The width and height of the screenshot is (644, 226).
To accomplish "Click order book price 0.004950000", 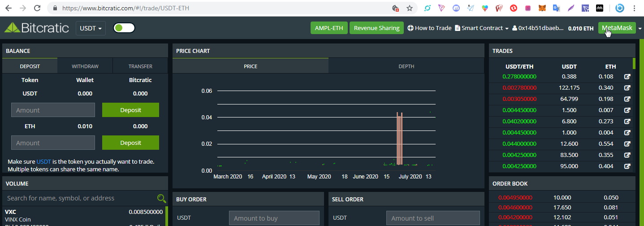I will pyautogui.click(x=515, y=197).
